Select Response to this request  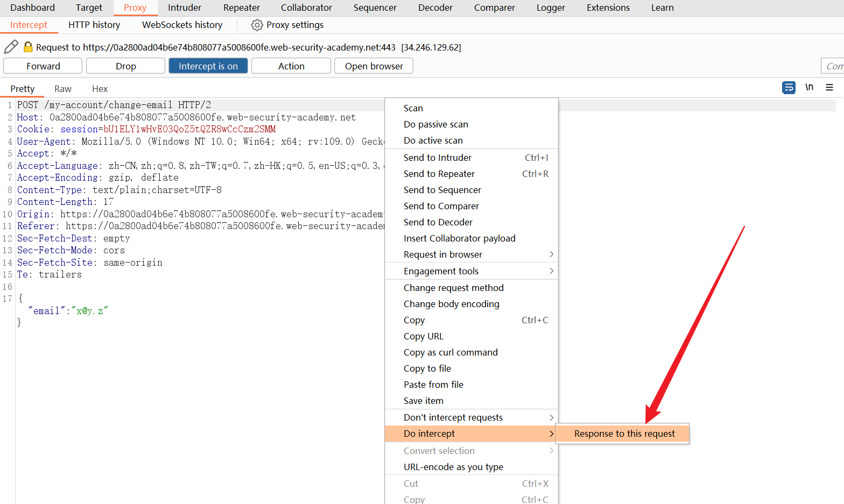[624, 434]
